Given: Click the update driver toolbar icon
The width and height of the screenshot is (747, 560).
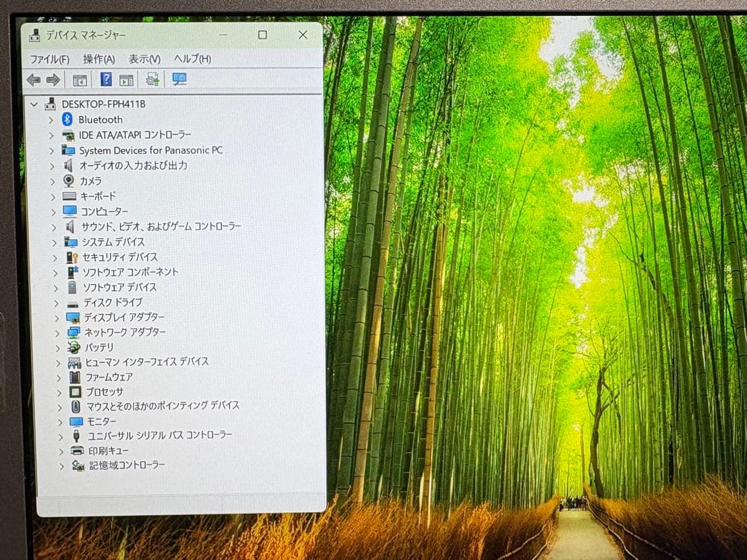Looking at the screenshot, I should point(152,80).
